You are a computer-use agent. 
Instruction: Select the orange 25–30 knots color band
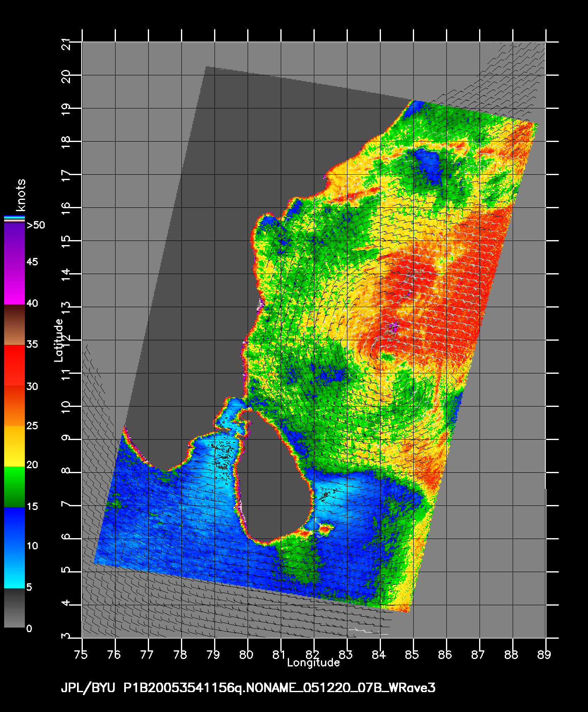click(14, 406)
